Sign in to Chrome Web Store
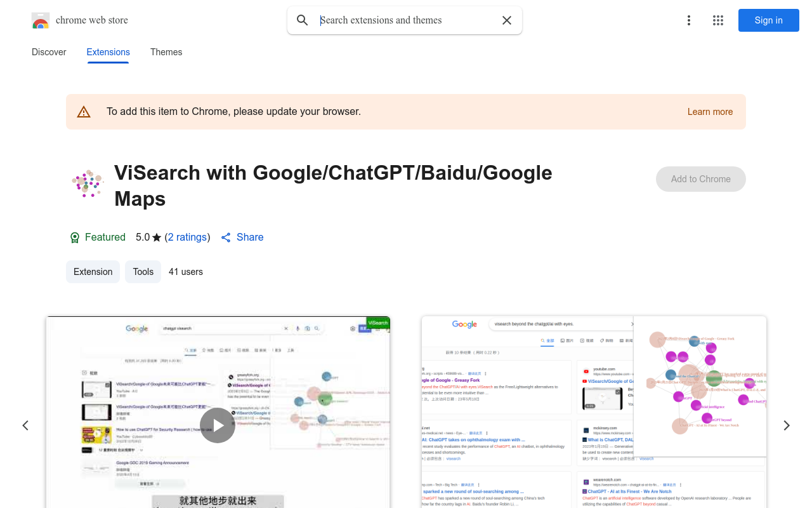 pos(768,20)
